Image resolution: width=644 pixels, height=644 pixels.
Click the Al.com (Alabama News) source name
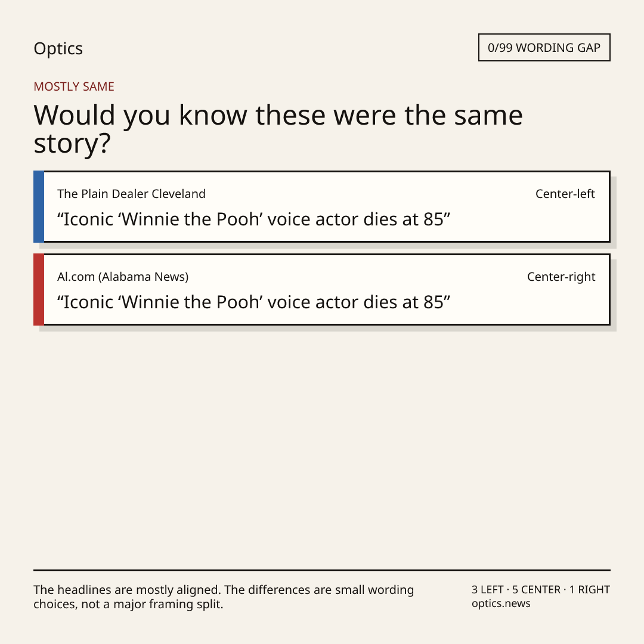click(x=123, y=277)
